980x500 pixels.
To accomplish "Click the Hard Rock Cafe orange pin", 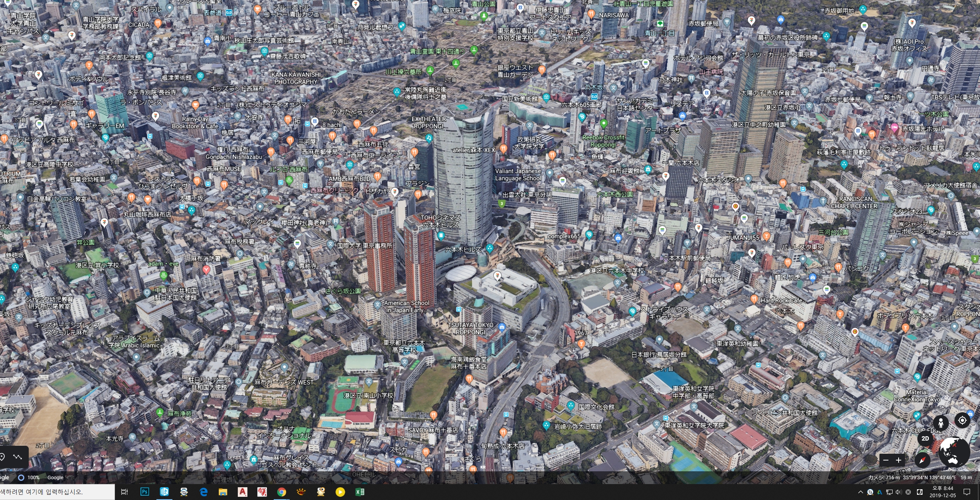I will point(754,299).
